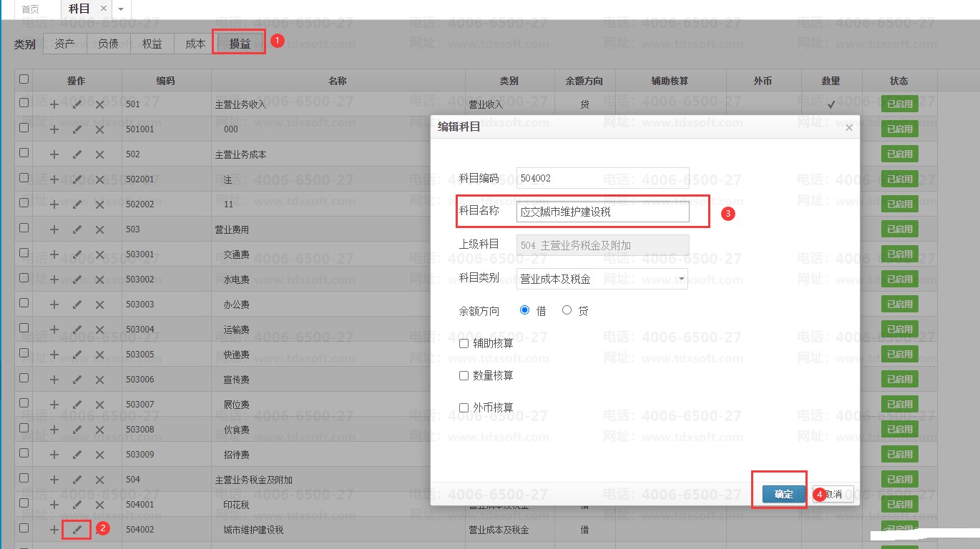Tick the 外币核算 checkbox
This screenshot has height=549, width=980.
click(464, 407)
